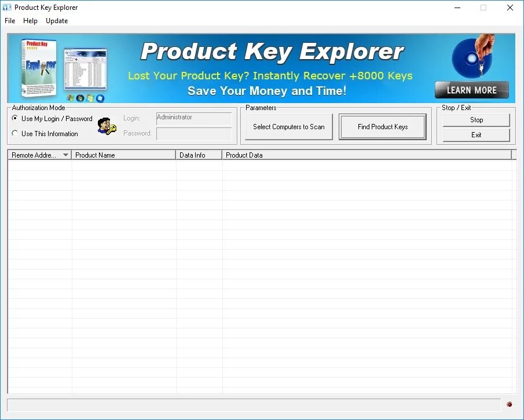Screen dimensions: 524x420
Task: Sort by Product Name column header
Action: [x=124, y=155]
